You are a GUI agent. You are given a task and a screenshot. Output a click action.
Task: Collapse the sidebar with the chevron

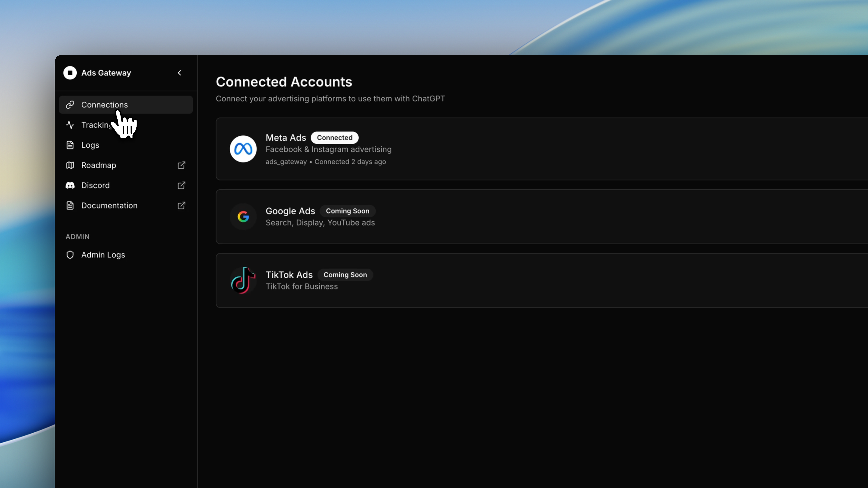(x=179, y=73)
